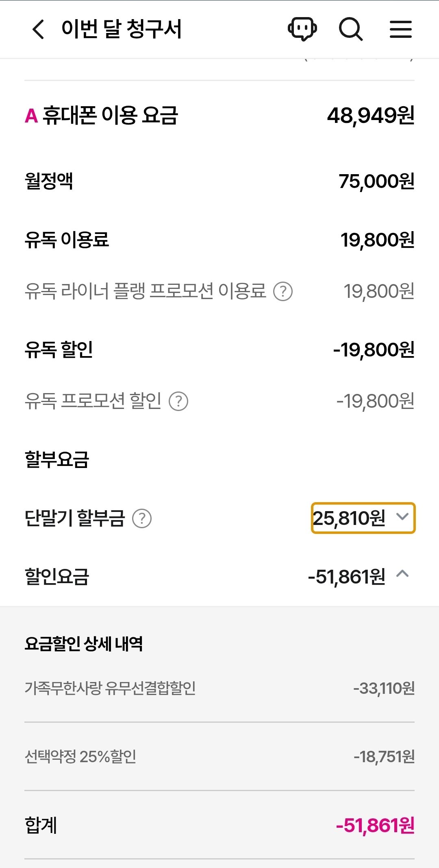Show help for 유독 프로모션 할인
Screen dimensions: 439x868
point(178,401)
